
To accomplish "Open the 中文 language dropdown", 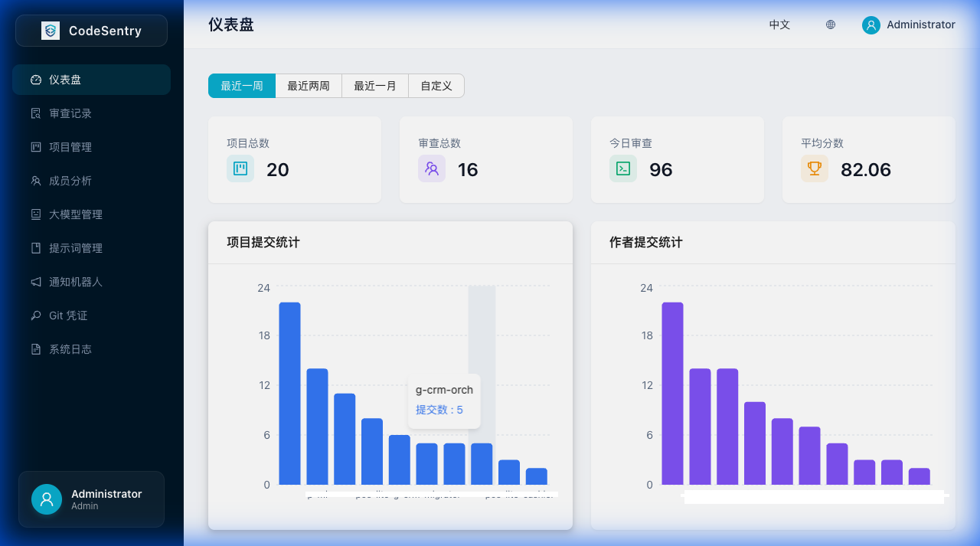I will click(779, 25).
